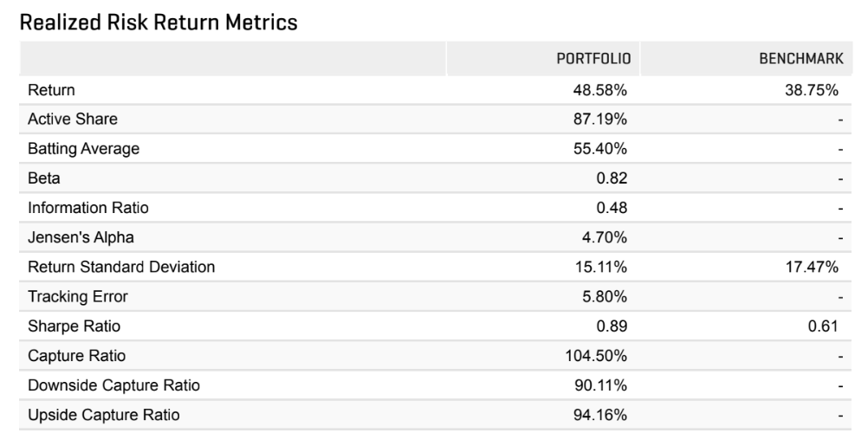Viewport: 868px width, 446px height.
Task: Click the Realized Risk Return Metrics title
Action: point(159,23)
